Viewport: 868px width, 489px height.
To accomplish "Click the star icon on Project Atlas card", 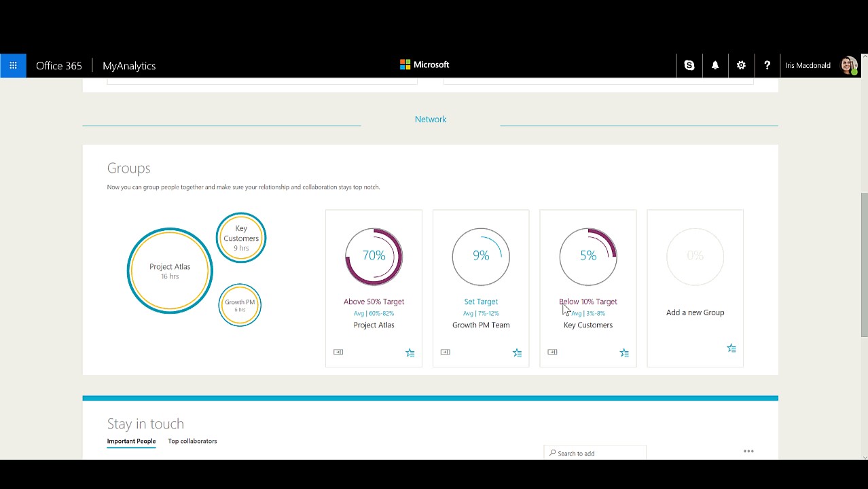I will coord(410,352).
